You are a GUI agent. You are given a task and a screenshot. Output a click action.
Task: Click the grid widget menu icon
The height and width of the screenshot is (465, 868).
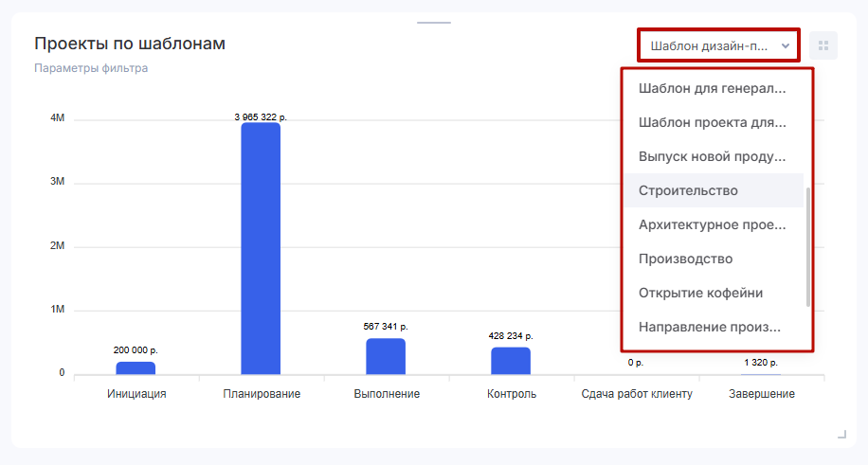pos(823,45)
